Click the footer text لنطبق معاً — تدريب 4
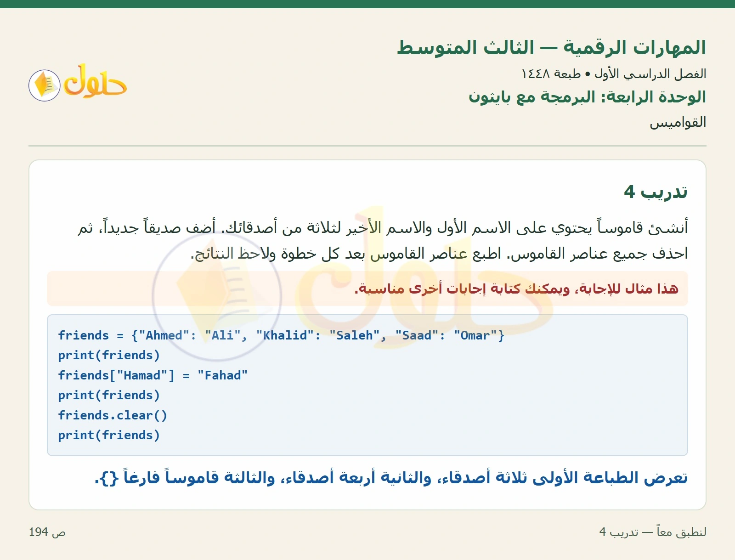The height and width of the screenshot is (560, 735). 653,532
